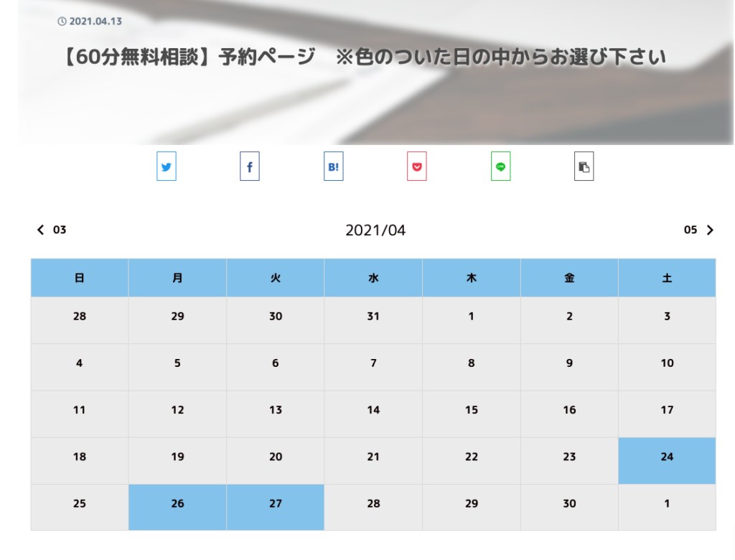Share the page on Facebook
Screen dimensions: 735x560
(x=250, y=166)
